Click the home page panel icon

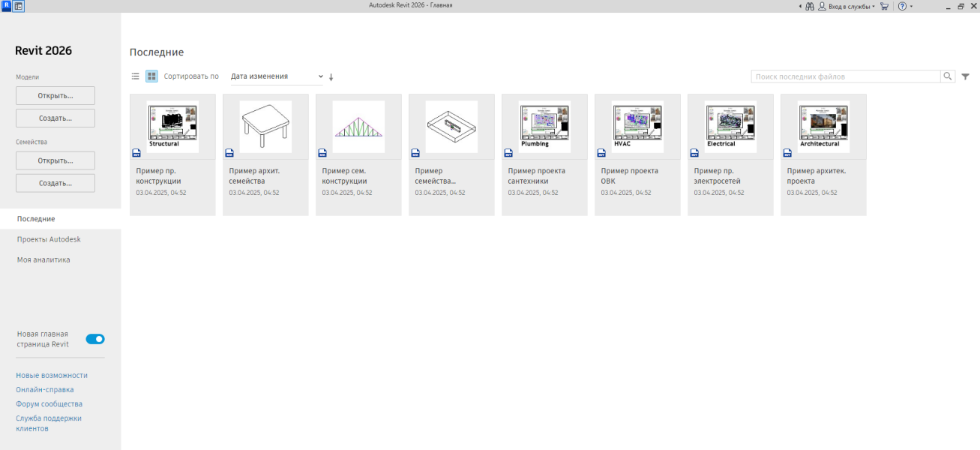click(19, 5)
